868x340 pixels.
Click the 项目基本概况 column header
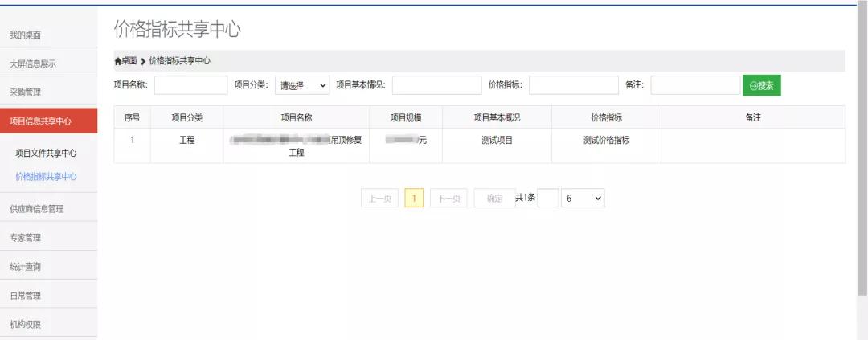497,117
